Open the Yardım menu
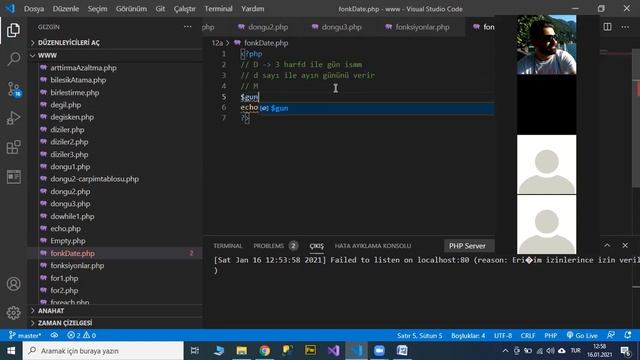This screenshot has width=640, height=360. [252, 9]
